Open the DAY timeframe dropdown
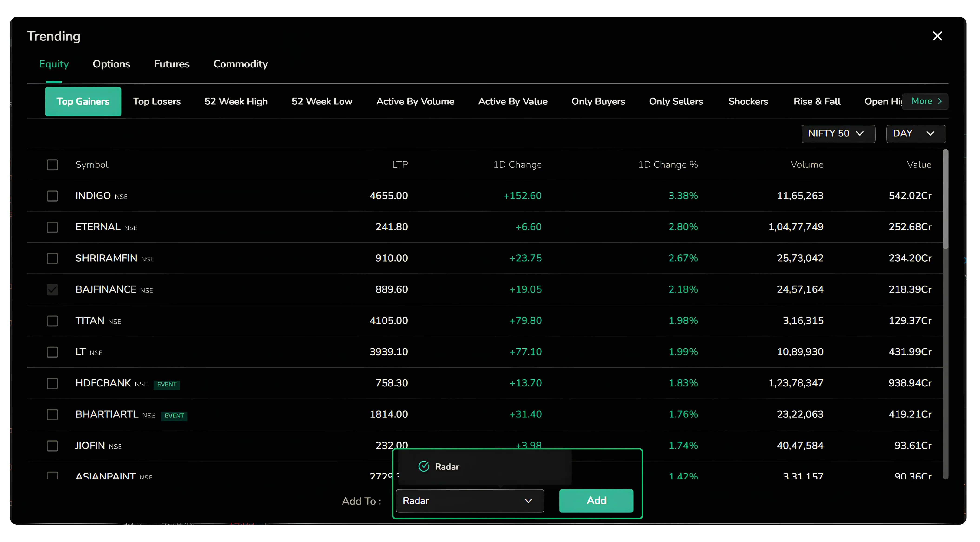The image size is (980, 542). pos(916,134)
